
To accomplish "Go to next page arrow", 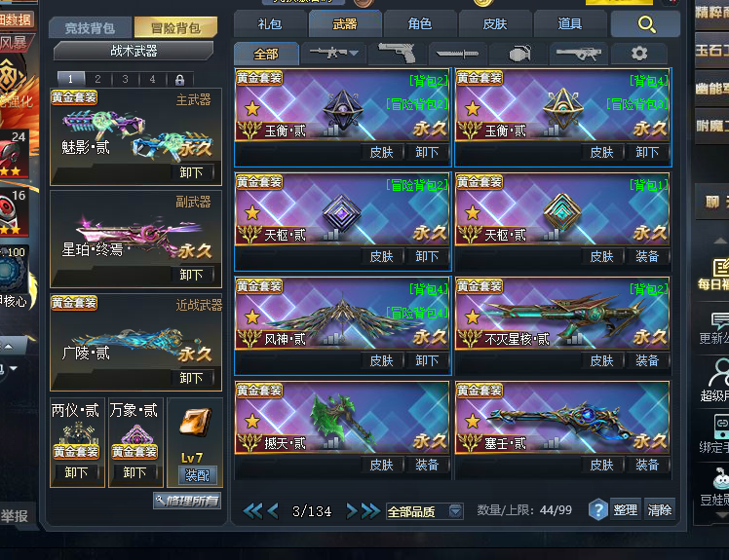I will point(352,511).
